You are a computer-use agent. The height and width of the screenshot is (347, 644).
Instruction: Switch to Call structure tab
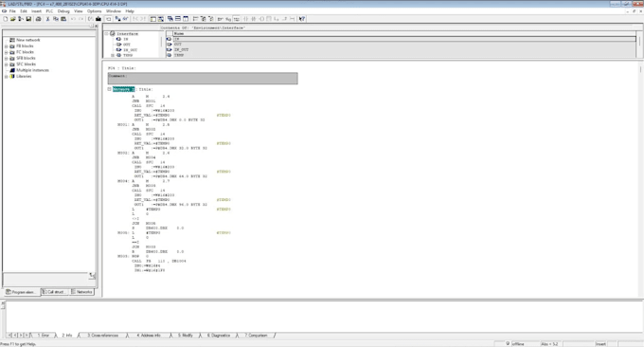coord(55,292)
